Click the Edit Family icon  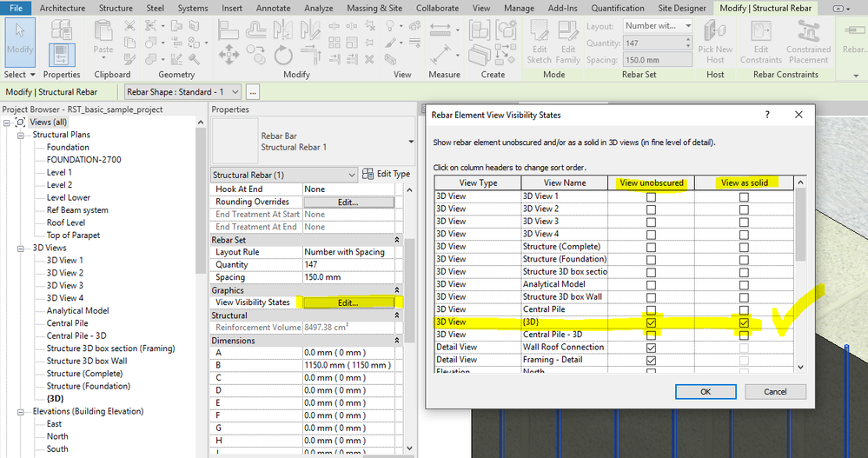[568, 42]
